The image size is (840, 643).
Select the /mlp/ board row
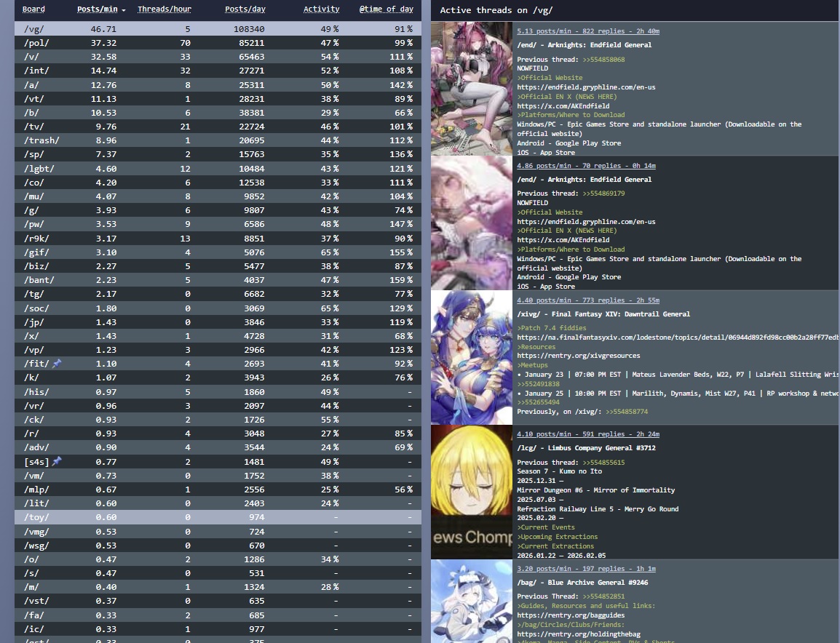(218, 490)
